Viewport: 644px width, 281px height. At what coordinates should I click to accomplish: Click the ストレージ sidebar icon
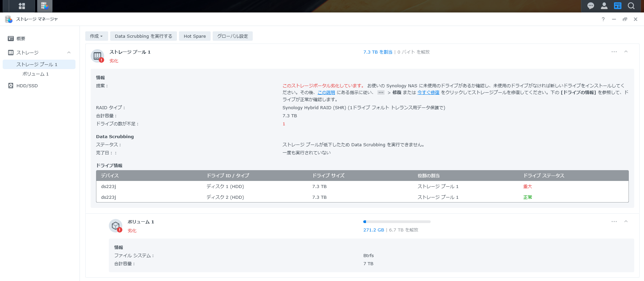coord(11,53)
